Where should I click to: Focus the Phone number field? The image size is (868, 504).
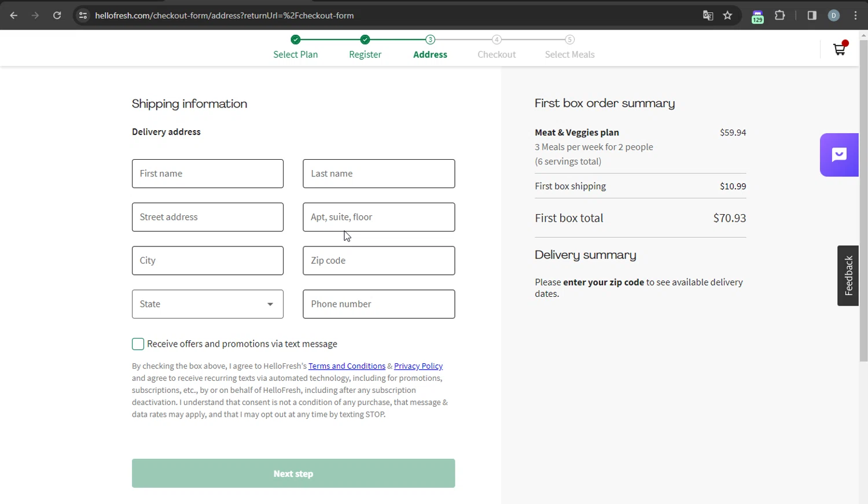click(379, 304)
